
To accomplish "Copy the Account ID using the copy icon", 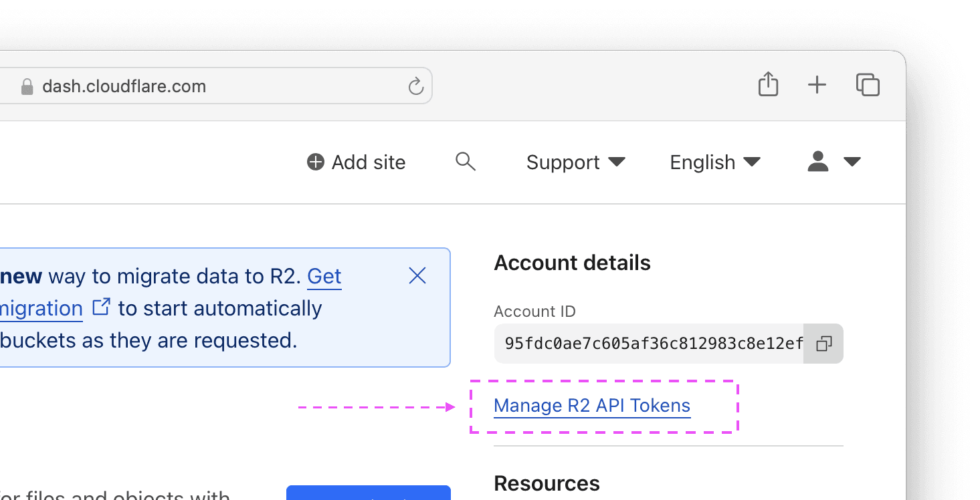I will (x=823, y=344).
